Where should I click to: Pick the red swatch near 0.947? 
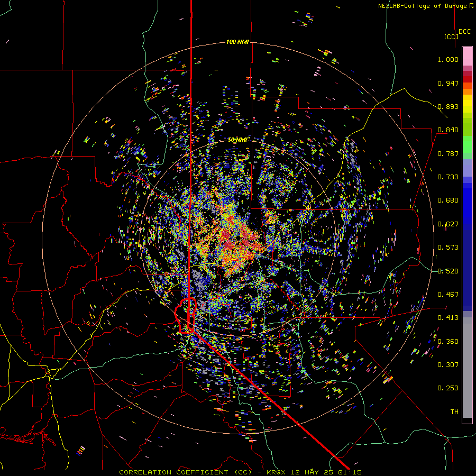coord(467,79)
